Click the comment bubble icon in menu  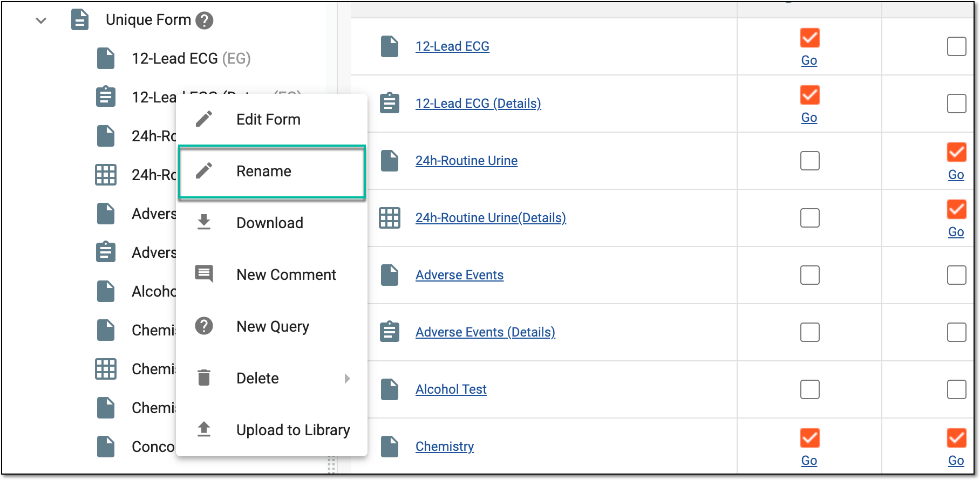point(204,274)
